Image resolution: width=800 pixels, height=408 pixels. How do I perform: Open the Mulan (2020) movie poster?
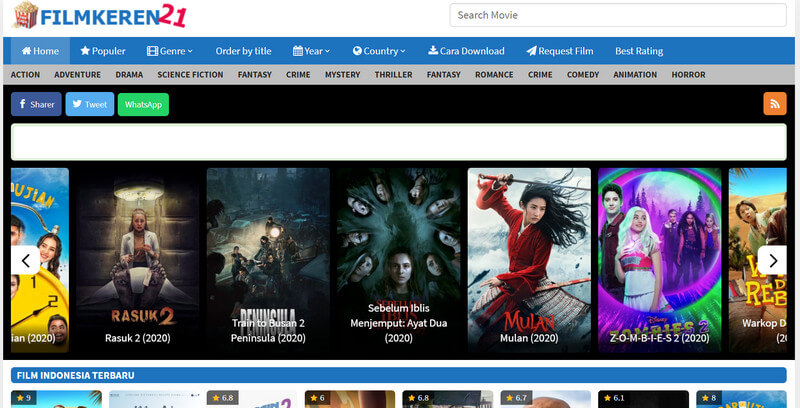point(529,258)
